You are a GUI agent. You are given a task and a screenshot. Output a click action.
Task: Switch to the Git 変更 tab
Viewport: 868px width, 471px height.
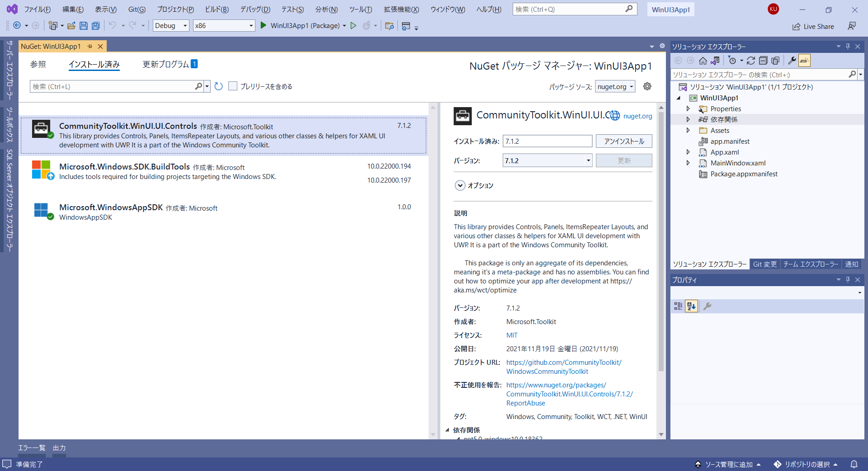(764, 264)
